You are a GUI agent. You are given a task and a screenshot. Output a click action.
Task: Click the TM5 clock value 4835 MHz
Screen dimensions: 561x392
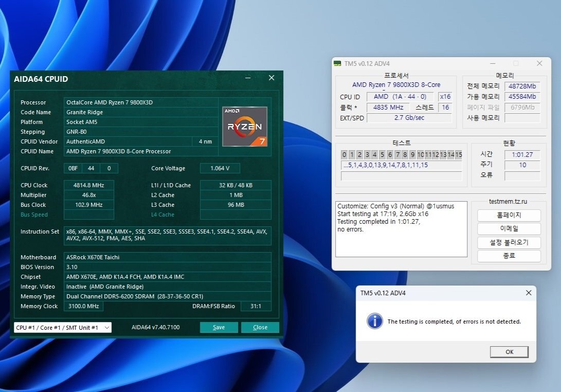tap(388, 108)
